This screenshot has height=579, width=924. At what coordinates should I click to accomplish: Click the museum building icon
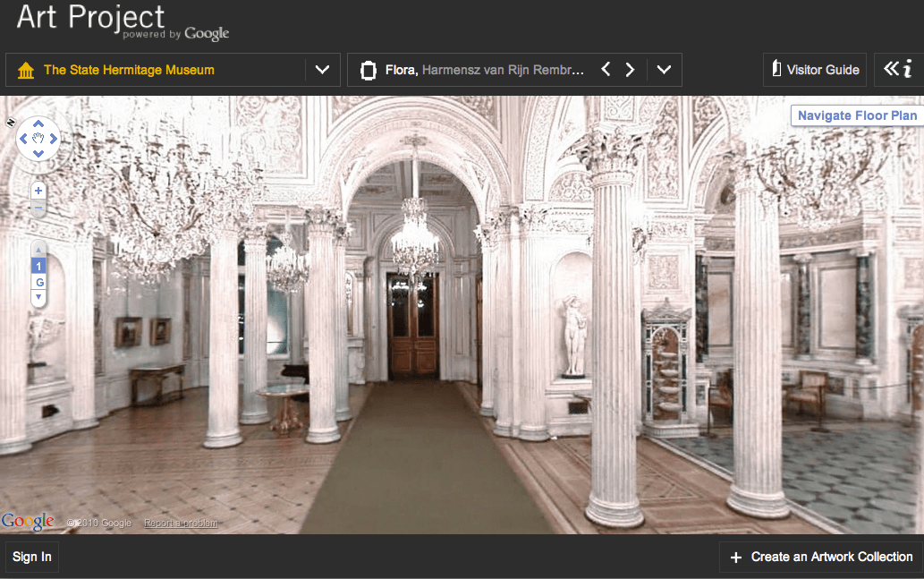(x=26, y=70)
